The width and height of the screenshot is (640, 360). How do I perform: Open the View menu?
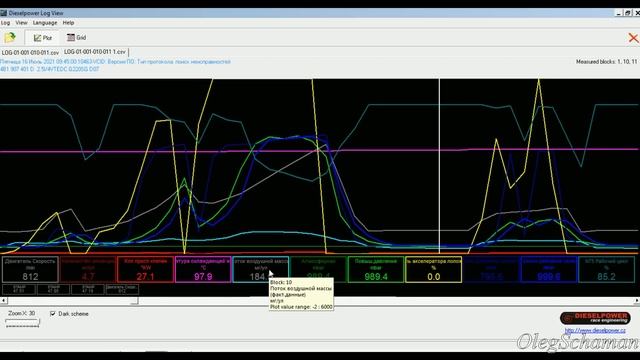point(21,23)
